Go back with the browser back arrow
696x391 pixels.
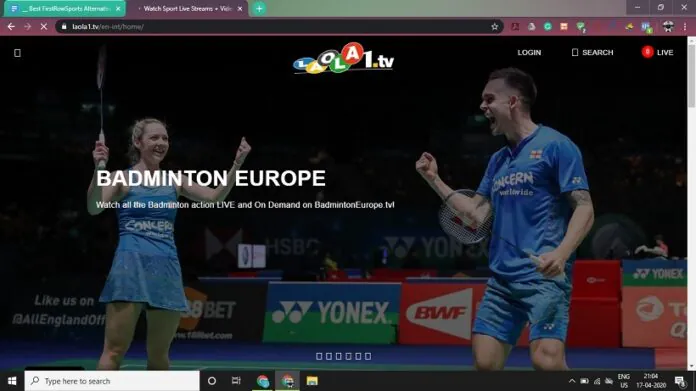point(11,27)
